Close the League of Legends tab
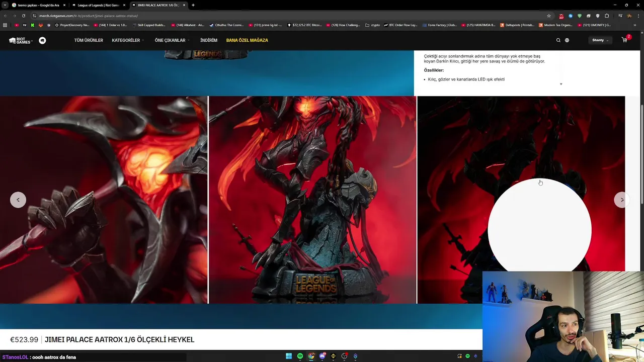 pyautogui.click(x=124, y=5)
